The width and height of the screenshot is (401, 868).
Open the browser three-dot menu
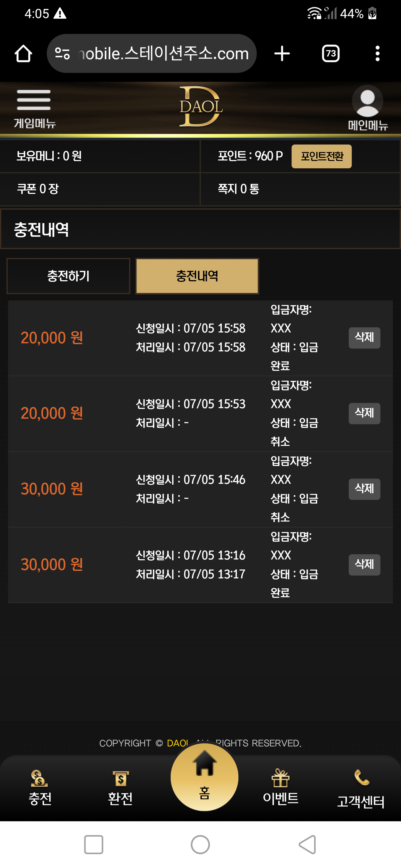tap(377, 54)
